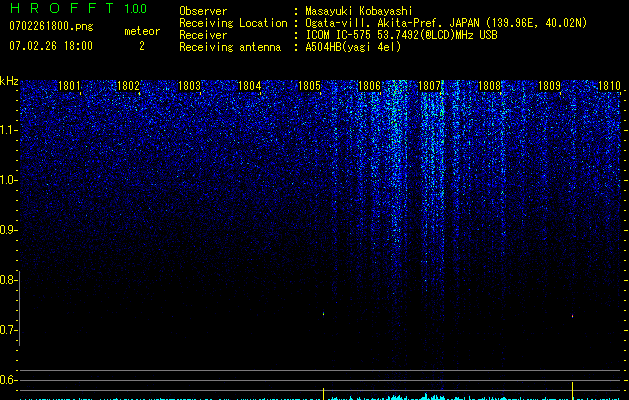Click the 1810 time axis label

coord(609,85)
